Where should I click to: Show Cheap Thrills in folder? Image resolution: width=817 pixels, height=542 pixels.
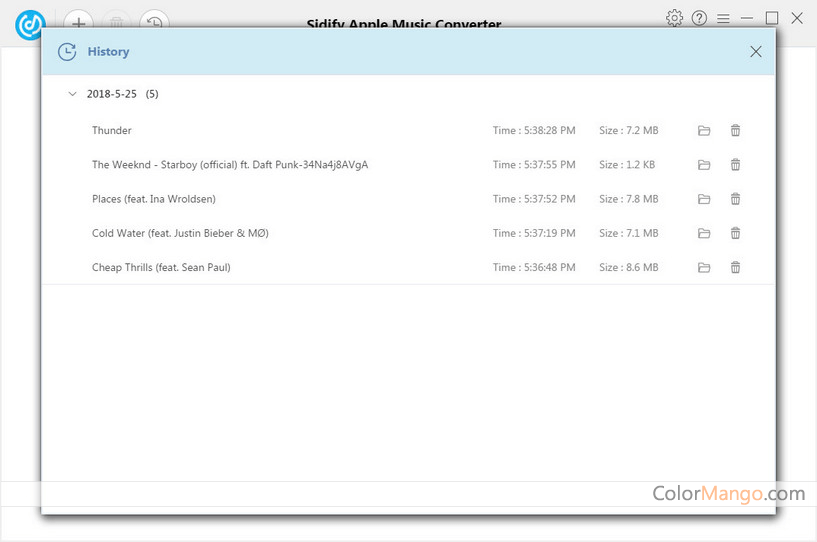(704, 267)
